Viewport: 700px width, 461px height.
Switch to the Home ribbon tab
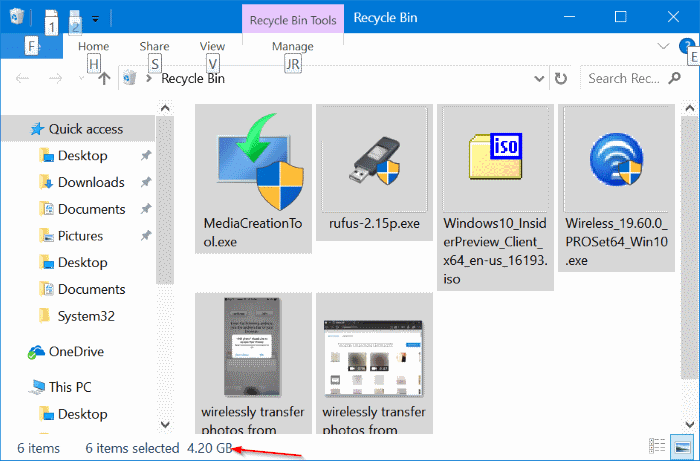93,46
